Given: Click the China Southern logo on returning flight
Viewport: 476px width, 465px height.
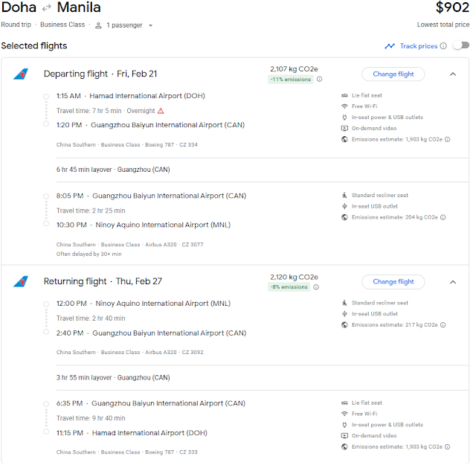Looking at the screenshot, I should pyautogui.click(x=21, y=282).
